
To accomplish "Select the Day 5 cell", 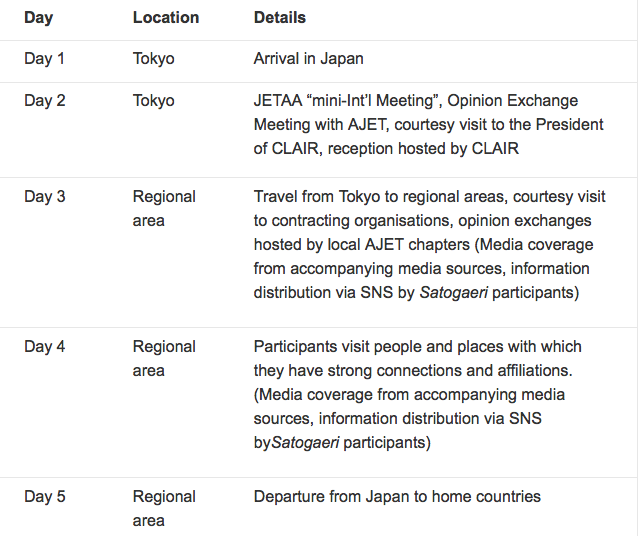I will pos(45,497).
